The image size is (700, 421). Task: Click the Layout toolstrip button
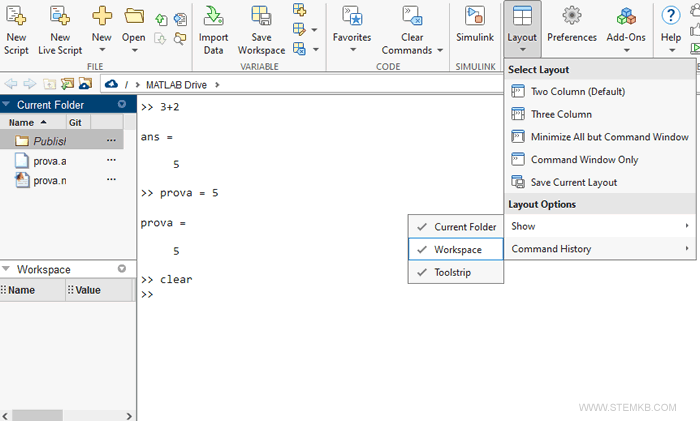pos(522,29)
